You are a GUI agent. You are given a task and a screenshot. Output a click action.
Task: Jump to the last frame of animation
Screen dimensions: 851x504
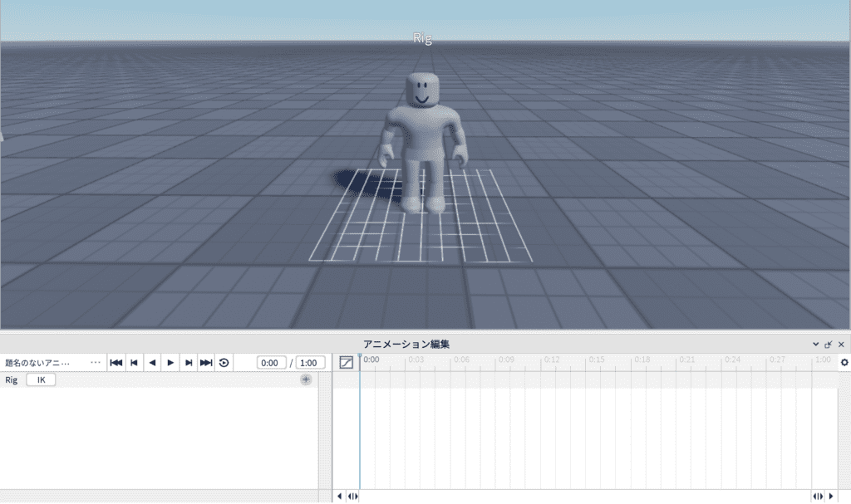click(206, 363)
